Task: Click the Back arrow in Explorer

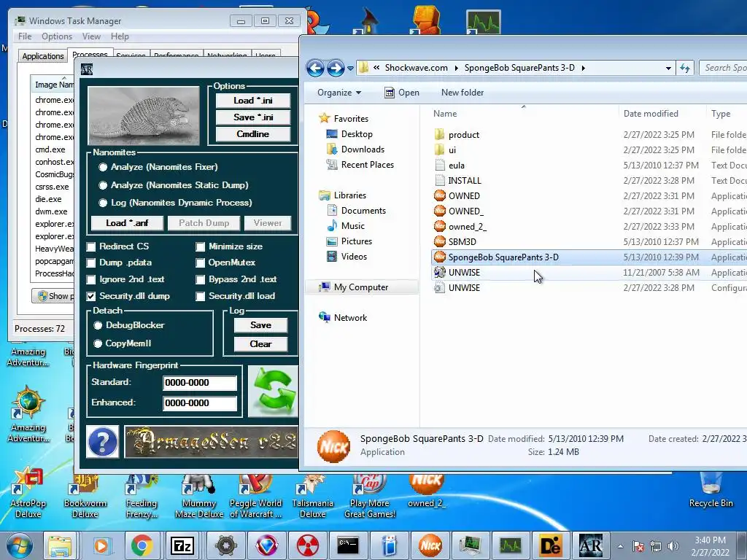Action: (x=315, y=68)
